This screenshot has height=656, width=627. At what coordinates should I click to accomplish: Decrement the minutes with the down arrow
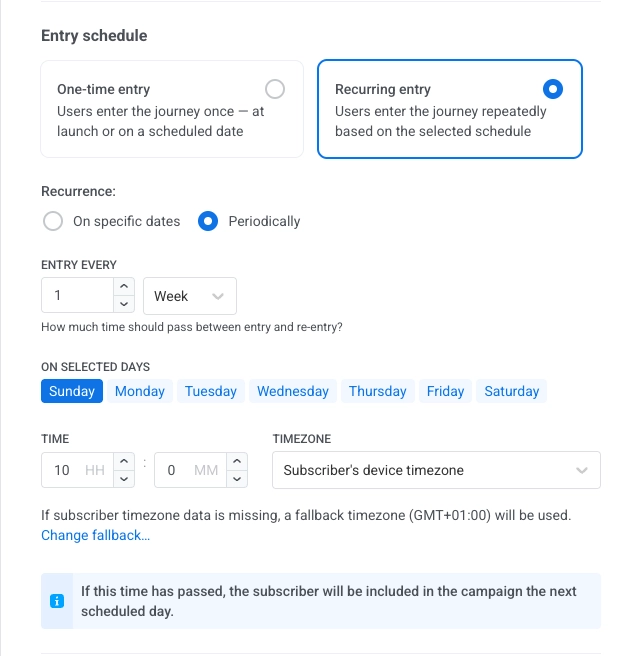pyautogui.click(x=237, y=479)
